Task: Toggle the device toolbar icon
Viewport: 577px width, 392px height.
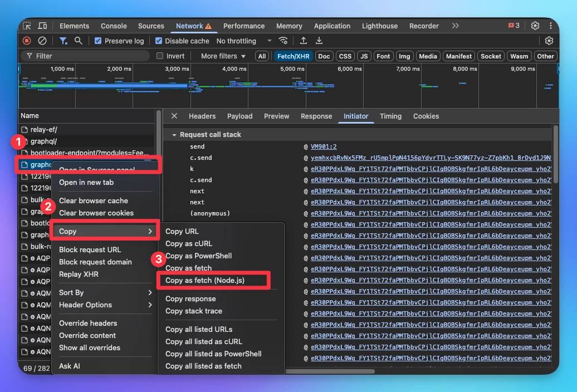Action: 43,26
